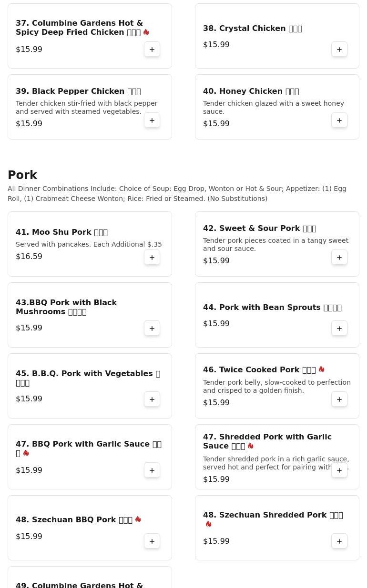367x588 pixels.
Task: Click the Pork section heading
Action: click(22, 175)
